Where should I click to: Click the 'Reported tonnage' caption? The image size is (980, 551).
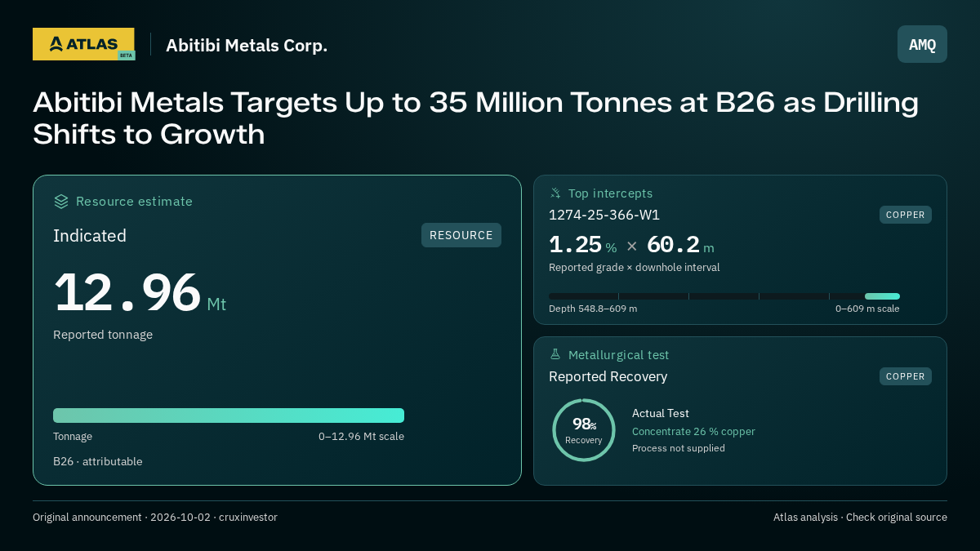(103, 335)
